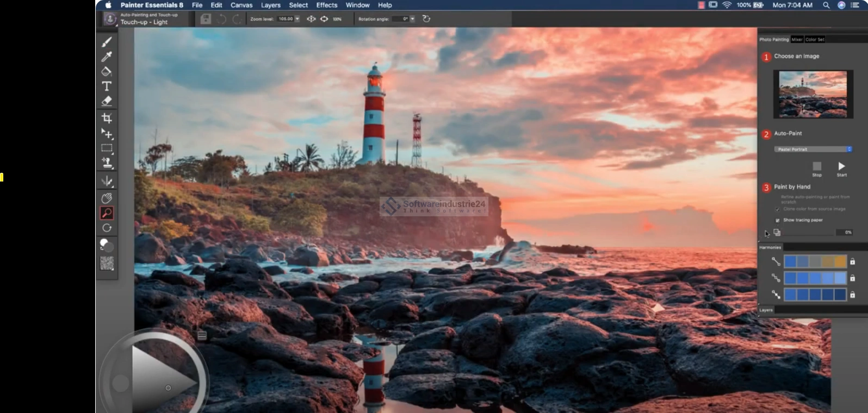Select the Brush tool

click(x=107, y=42)
